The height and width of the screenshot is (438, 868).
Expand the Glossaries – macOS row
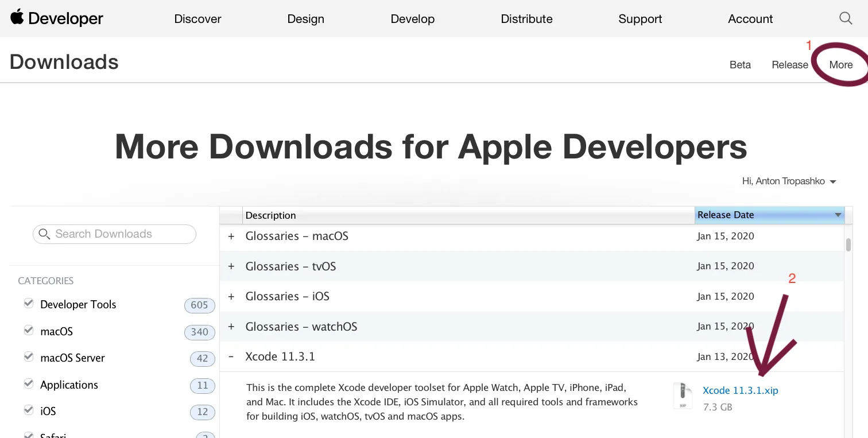point(231,236)
